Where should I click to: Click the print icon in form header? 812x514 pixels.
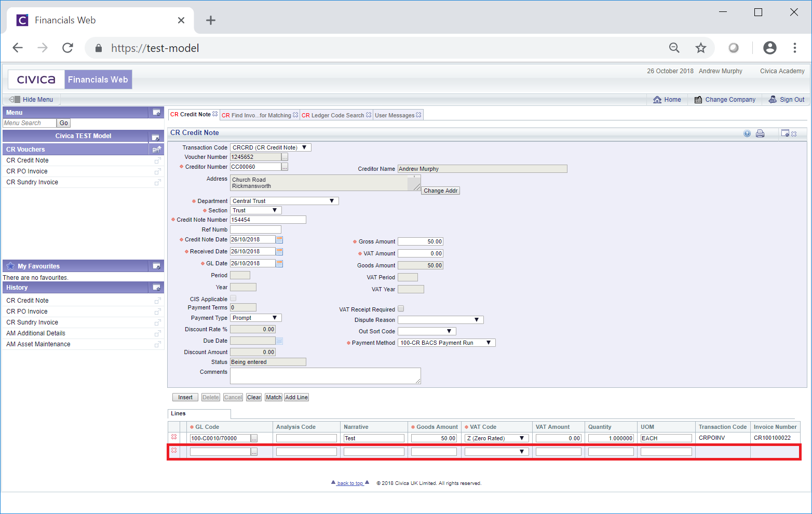760,133
